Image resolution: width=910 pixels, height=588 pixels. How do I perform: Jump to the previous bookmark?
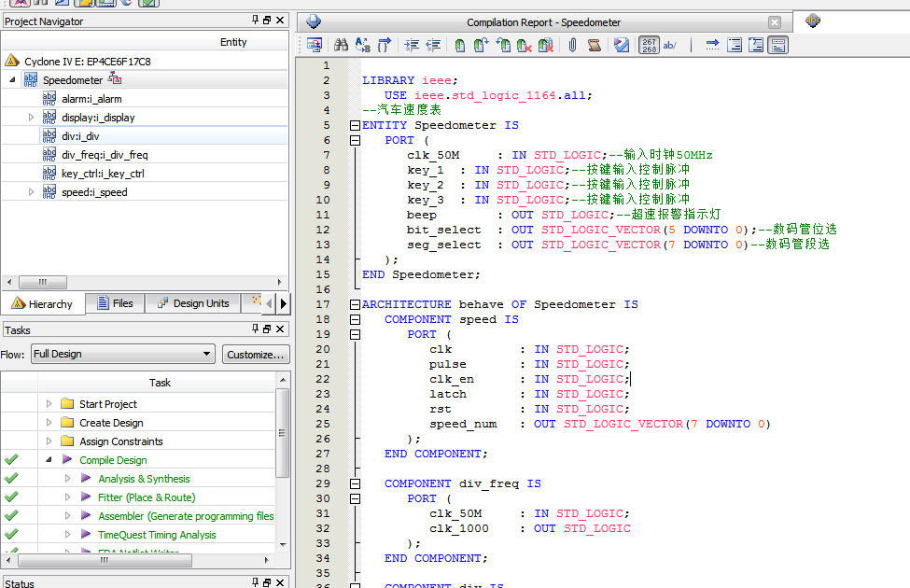(x=503, y=45)
